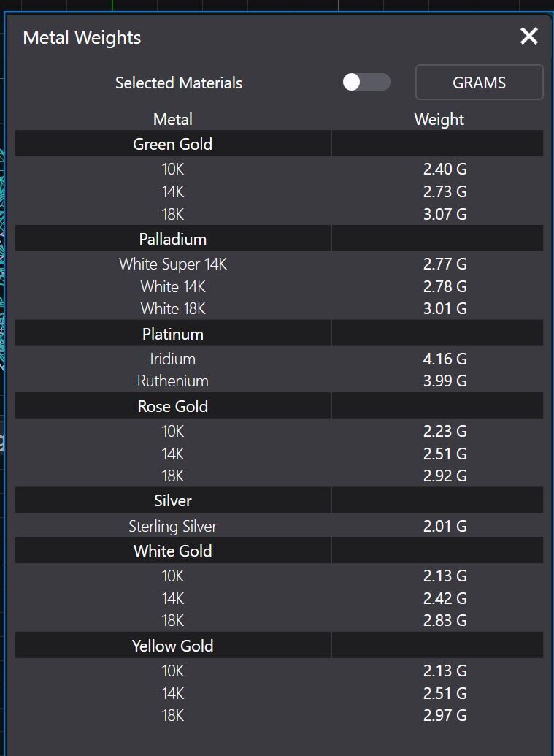This screenshot has width=554, height=756.
Task: Click the Ruthenium metal row
Action: click(x=173, y=381)
